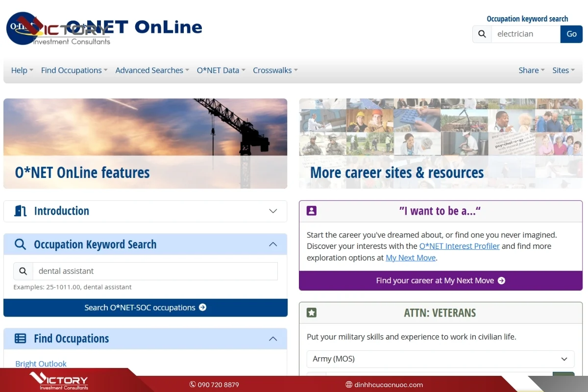The width and height of the screenshot is (588, 392).
Task: Expand the Introduction section chevron
Action: [273, 211]
